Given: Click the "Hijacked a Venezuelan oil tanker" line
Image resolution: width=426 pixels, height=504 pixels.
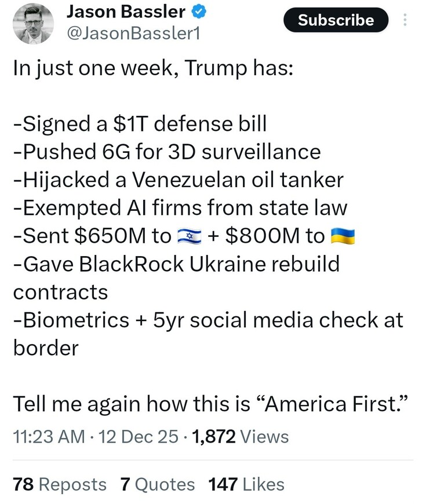Looking at the screenshot, I should point(178,180).
